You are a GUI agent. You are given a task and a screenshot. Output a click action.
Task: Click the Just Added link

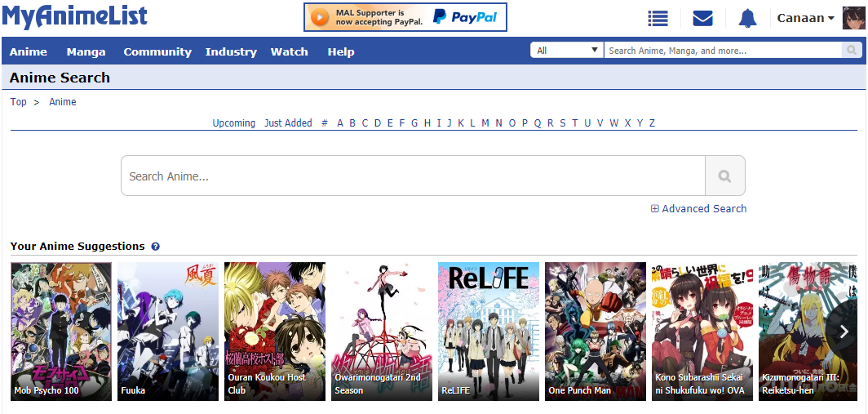pyautogui.click(x=289, y=123)
